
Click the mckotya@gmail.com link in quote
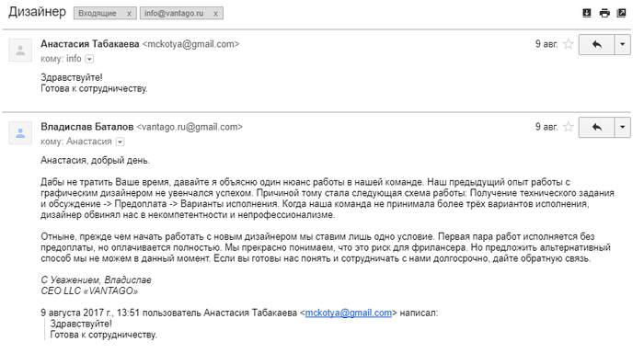349,313
